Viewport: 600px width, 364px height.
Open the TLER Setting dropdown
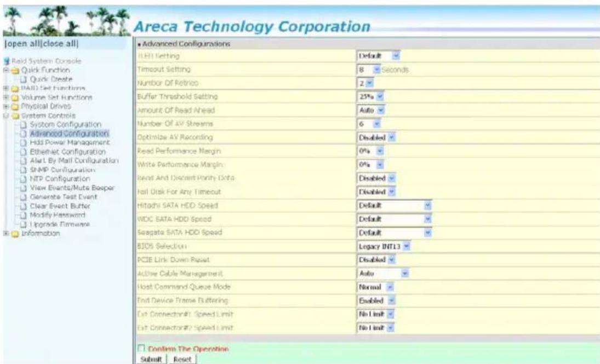[379, 56]
